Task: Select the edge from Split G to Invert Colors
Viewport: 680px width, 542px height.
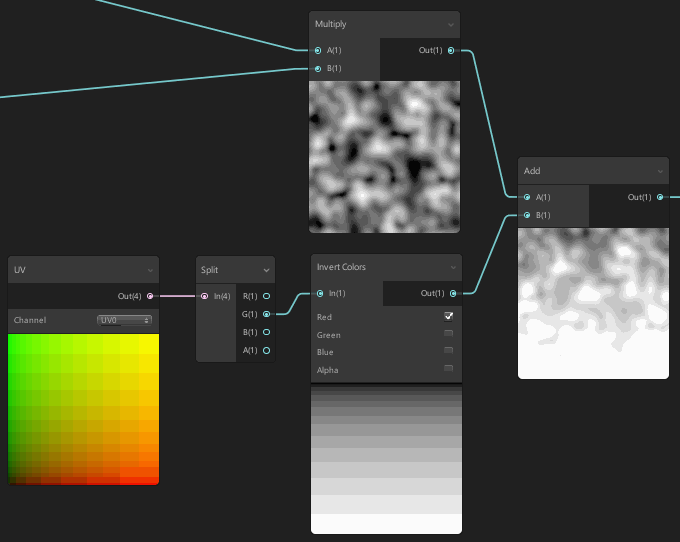Action: tap(294, 304)
